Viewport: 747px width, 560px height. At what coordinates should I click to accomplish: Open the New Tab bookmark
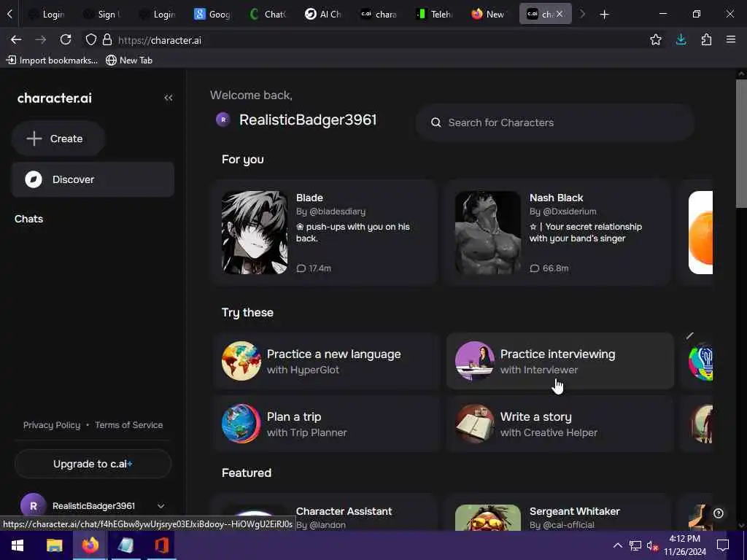pyautogui.click(x=129, y=61)
